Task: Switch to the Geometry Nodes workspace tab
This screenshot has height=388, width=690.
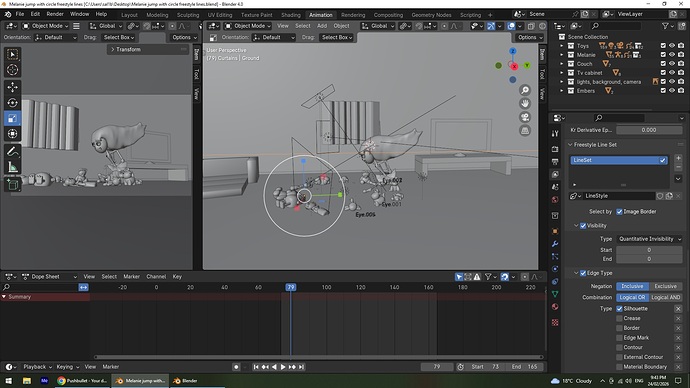Action: click(x=431, y=15)
